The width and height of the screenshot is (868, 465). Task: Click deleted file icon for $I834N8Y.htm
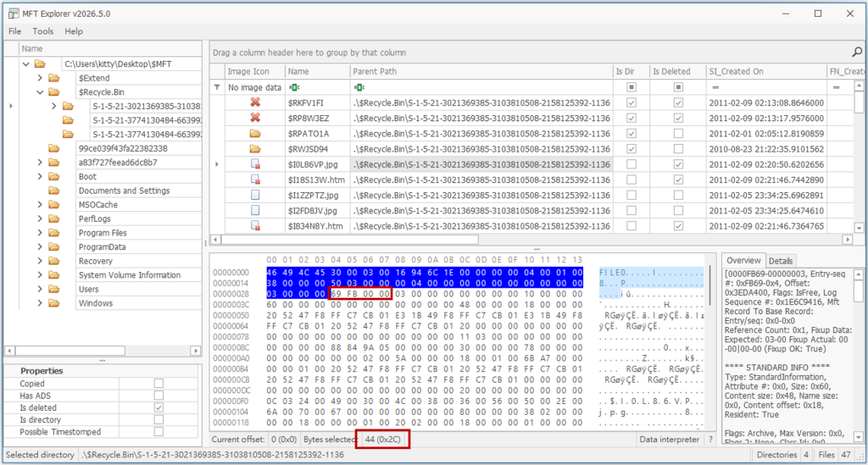point(255,225)
